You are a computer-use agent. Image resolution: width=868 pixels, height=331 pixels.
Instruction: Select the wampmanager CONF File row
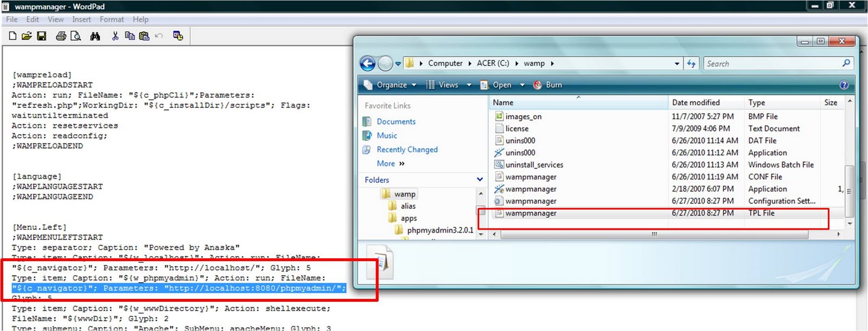pos(667,177)
